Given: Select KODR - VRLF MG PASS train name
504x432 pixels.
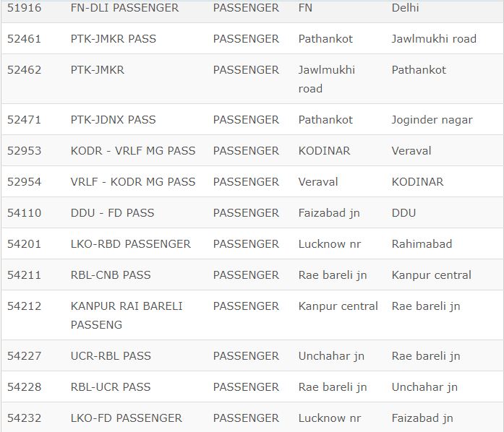Looking at the screenshot, I should pos(133,151).
